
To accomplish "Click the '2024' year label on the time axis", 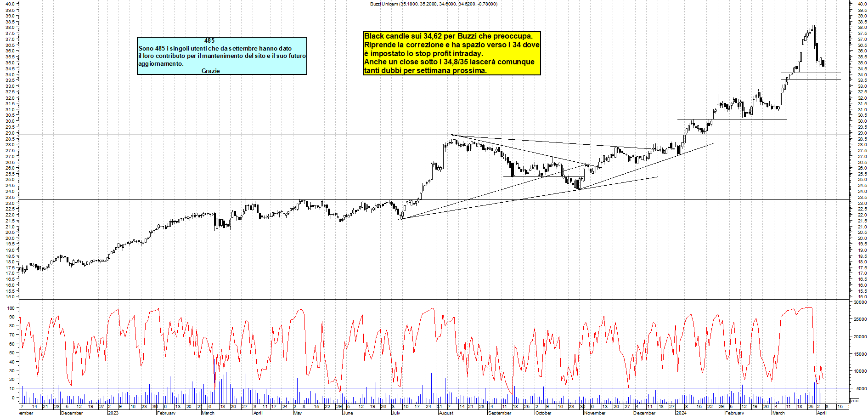I will pos(681,413).
